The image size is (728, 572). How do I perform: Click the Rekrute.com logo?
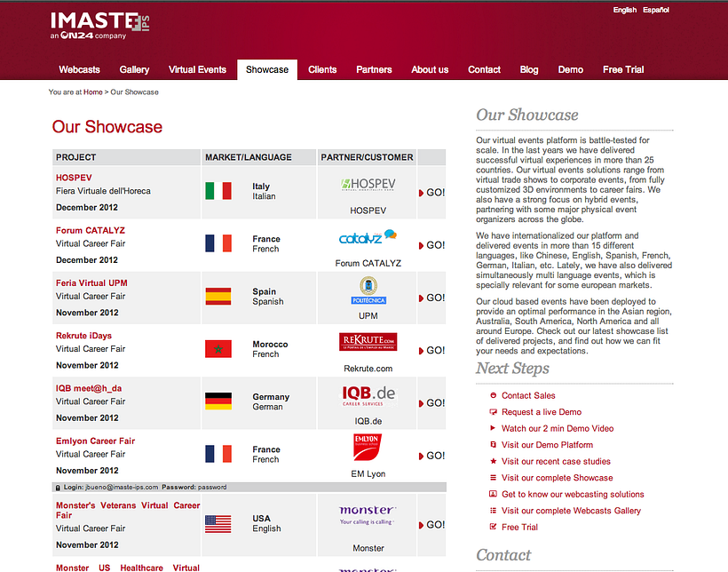tap(368, 342)
